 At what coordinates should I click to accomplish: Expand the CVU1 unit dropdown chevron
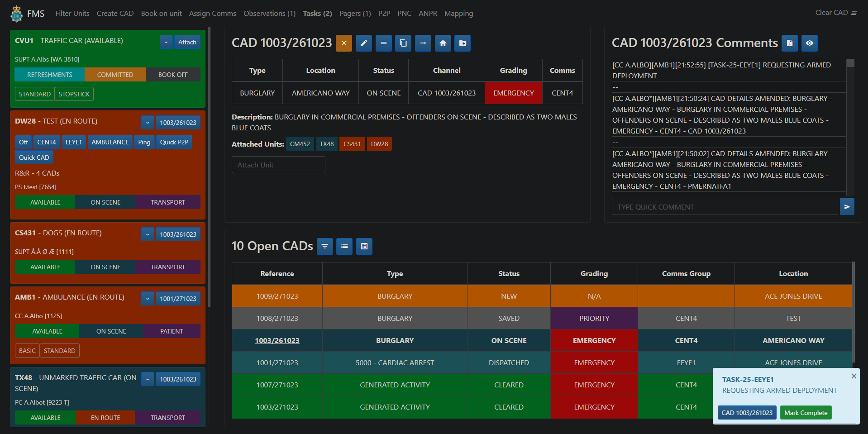pyautogui.click(x=166, y=42)
